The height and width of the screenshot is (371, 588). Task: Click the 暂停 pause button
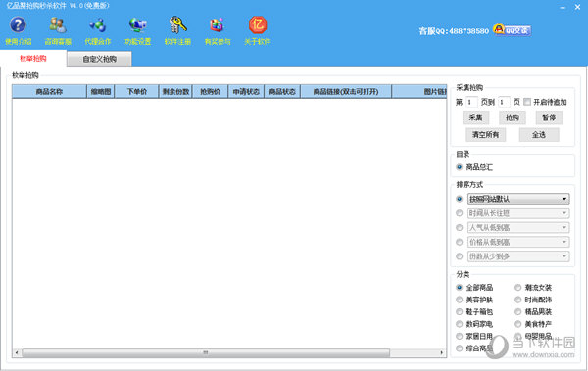pyautogui.click(x=549, y=117)
